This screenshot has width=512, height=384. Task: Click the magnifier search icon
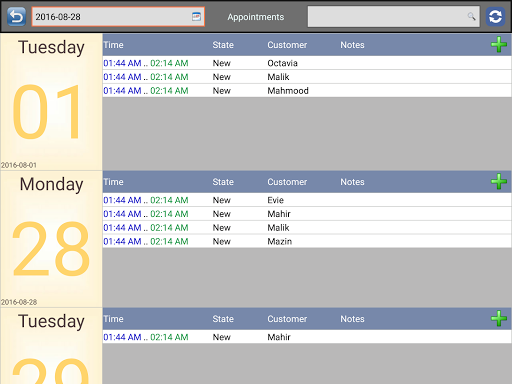coord(471,16)
